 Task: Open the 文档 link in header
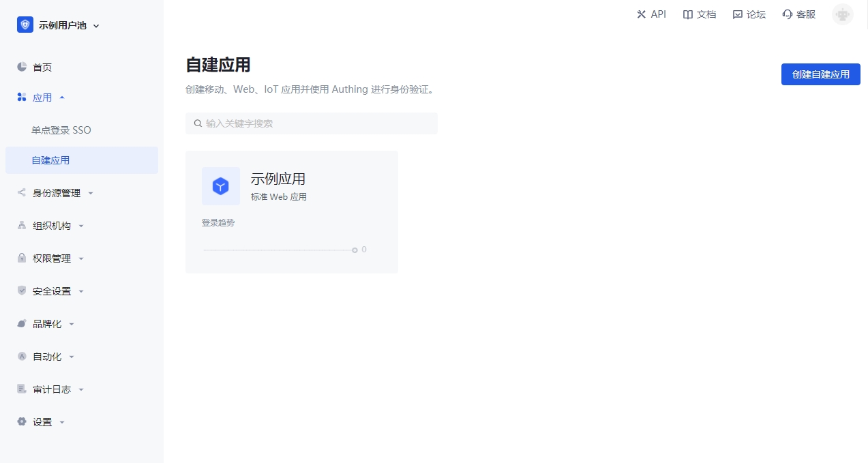pyautogui.click(x=700, y=14)
